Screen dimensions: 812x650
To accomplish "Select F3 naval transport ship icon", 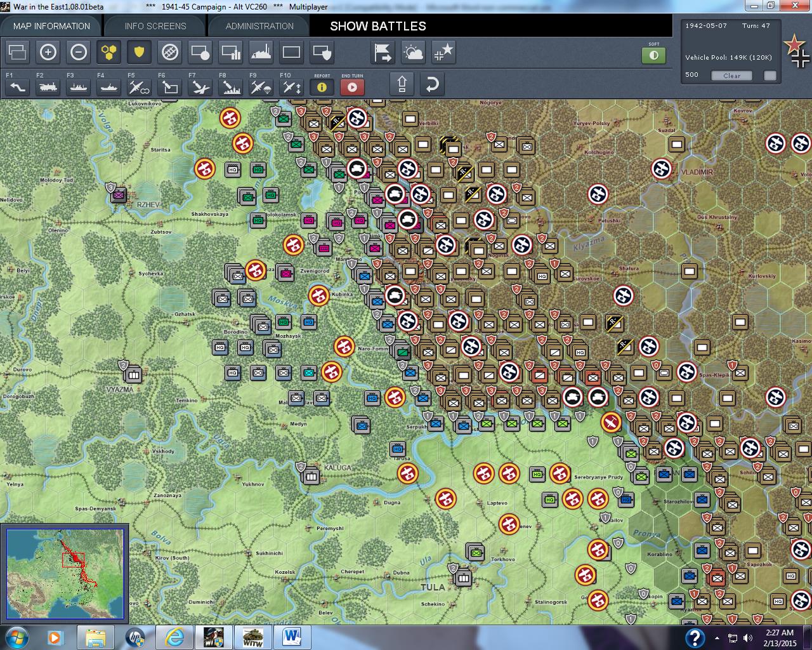I will click(x=78, y=87).
